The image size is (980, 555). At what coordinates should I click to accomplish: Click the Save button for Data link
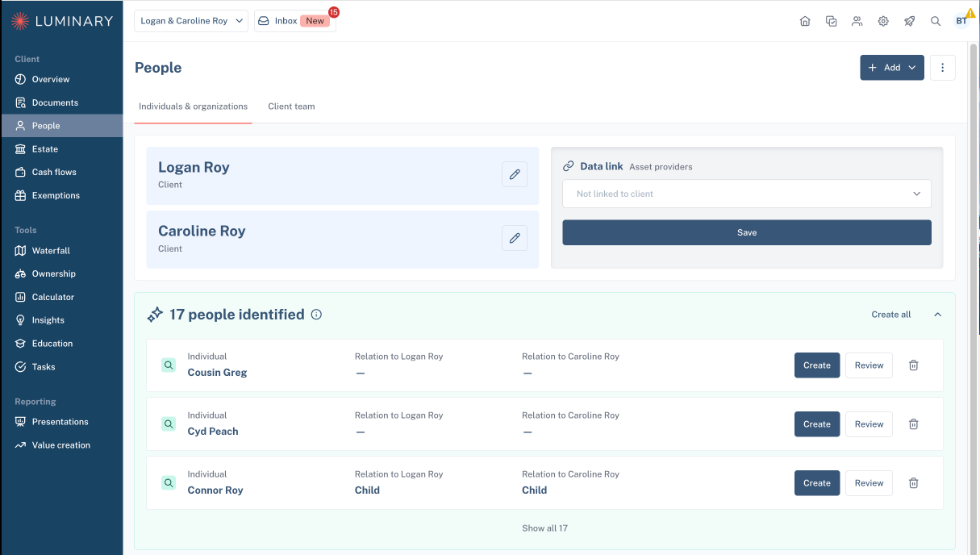point(747,232)
